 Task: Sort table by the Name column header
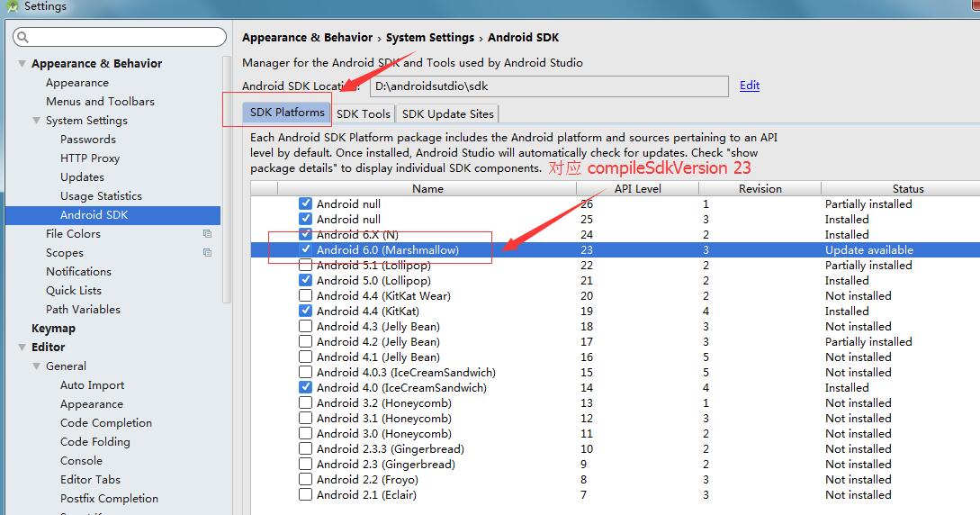[x=427, y=189]
